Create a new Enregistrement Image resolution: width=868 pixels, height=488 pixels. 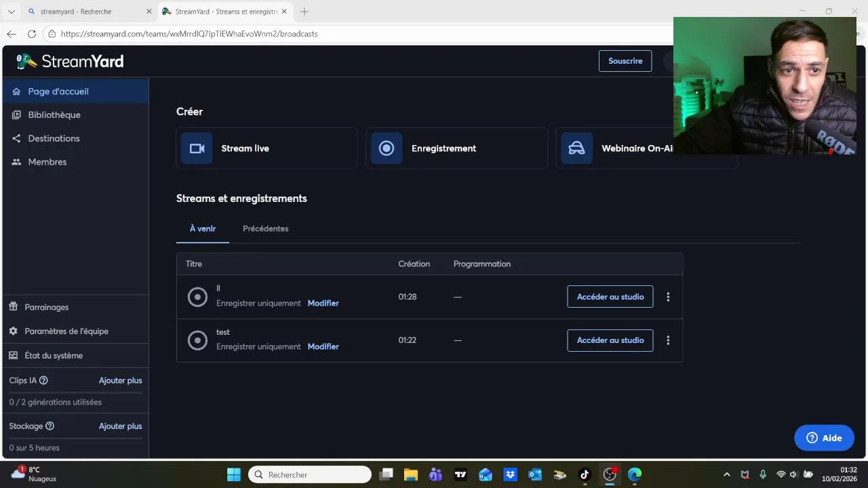pyautogui.click(x=456, y=148)
